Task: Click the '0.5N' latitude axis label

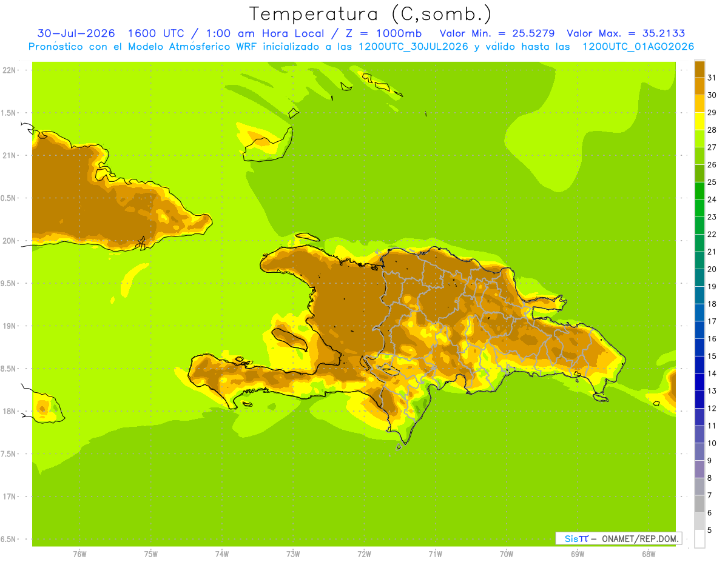Action: (8, 198)
